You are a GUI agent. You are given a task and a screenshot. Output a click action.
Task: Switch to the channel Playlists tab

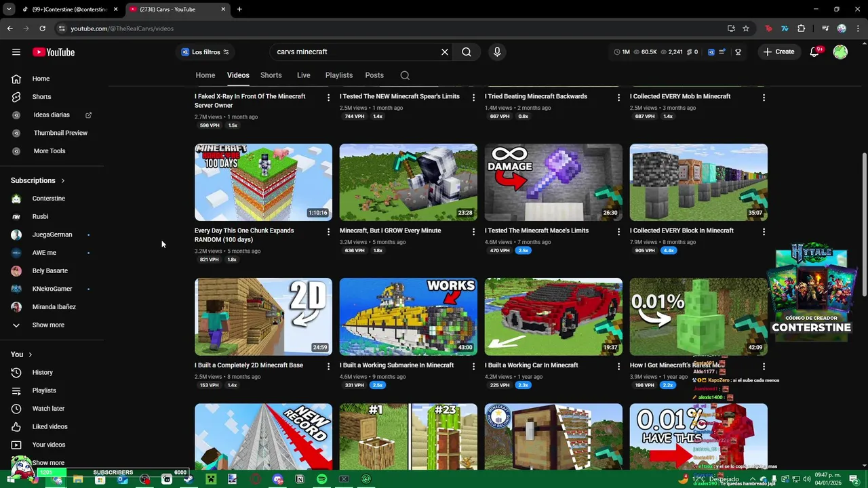pos(339,75)
